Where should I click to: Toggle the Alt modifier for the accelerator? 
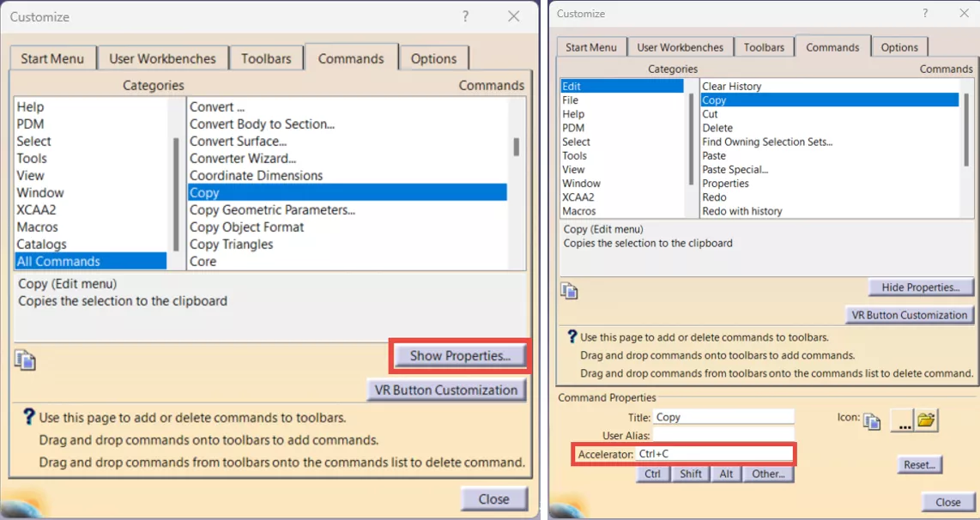[725, 473]
